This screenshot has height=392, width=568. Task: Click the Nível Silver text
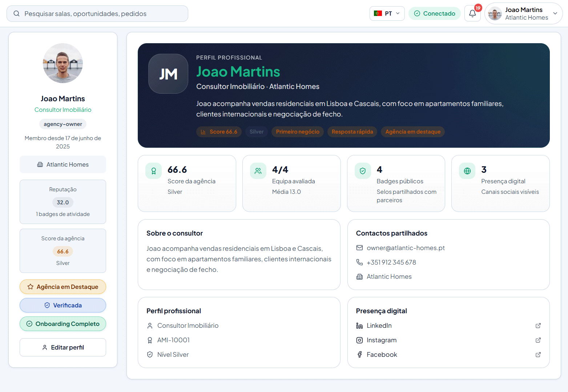point(173,355)
